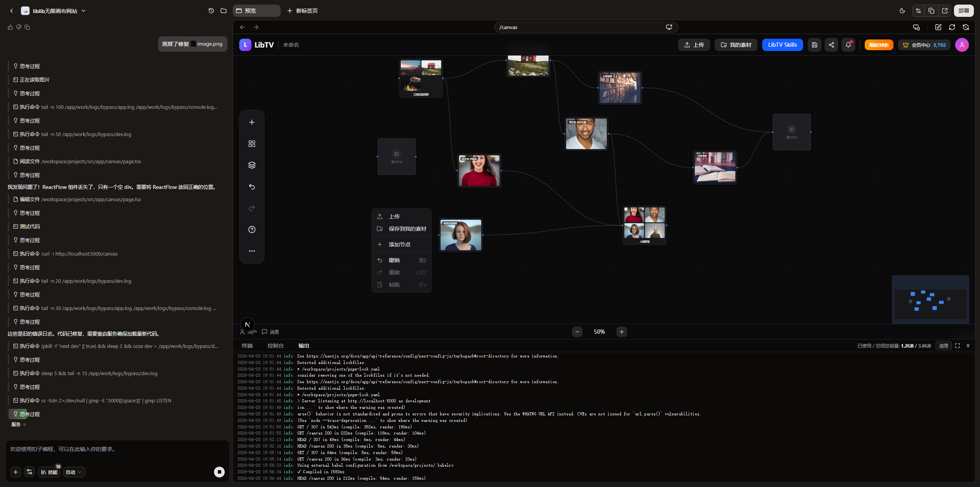Image resolution: width=980 pixels, height=487 pixels.
Task: Click the plus add-node icon in canvas toolbar
Action: (252, 122)
